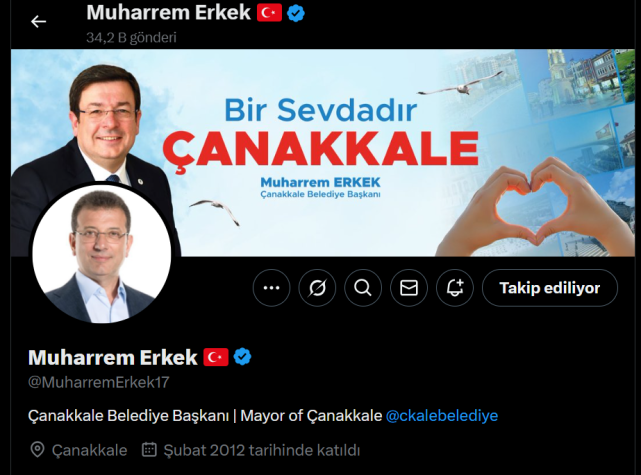This screenshot has height=475, width=641.
Task: Click the Turkish flag emoji in header
Action: [269, 13]
